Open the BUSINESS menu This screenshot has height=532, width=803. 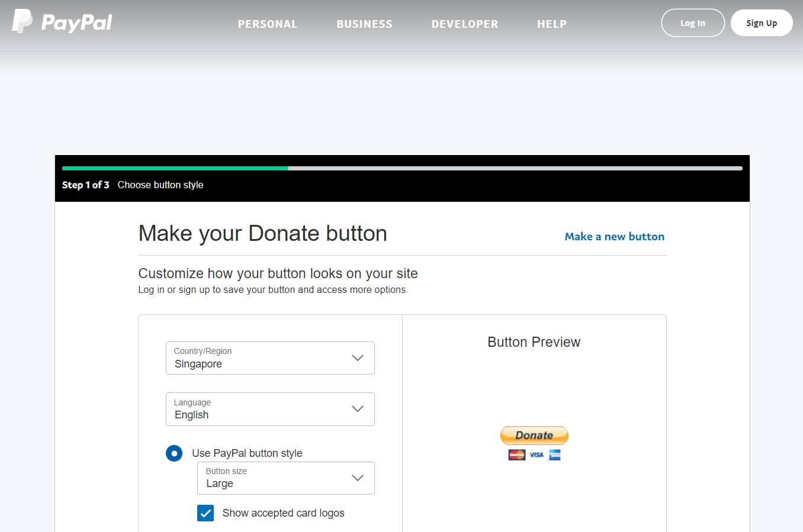[364, 24]
